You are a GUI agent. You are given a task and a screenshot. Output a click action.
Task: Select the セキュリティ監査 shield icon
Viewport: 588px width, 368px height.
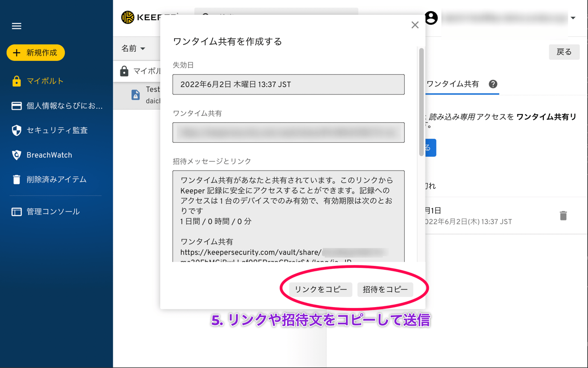click(x=17, y=130)
